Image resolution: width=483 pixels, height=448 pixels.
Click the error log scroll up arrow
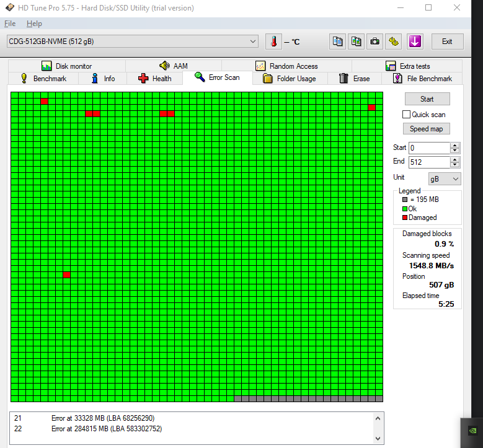(378, 418)
